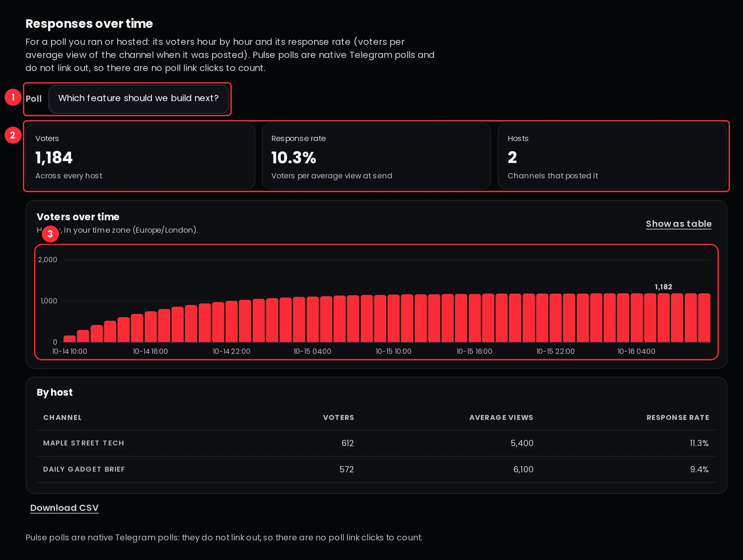Click the '10-15 22:00' axis label
Image resolution: width=743 pixels, height=560 pixels.
(555, 352)
